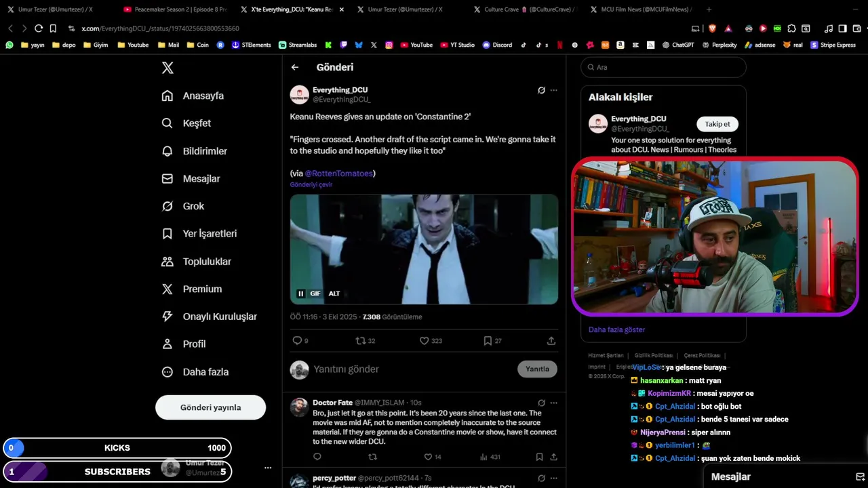Image resolution: width=868 pixels, height=488 pixels.
Task: Open the Giyim bookmarks folder
Action: point(96,45)
